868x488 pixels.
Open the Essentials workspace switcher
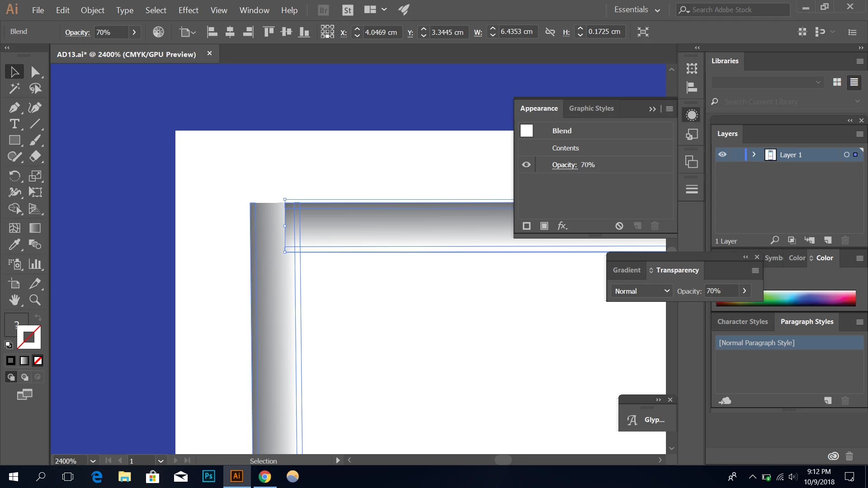(637, 10)
